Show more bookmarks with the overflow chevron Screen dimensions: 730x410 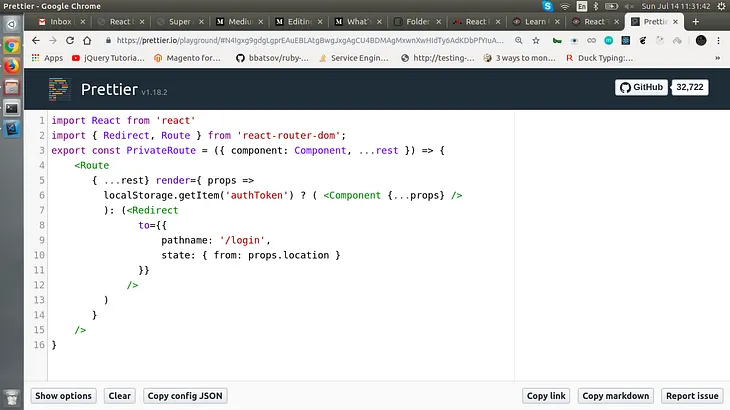717,58
